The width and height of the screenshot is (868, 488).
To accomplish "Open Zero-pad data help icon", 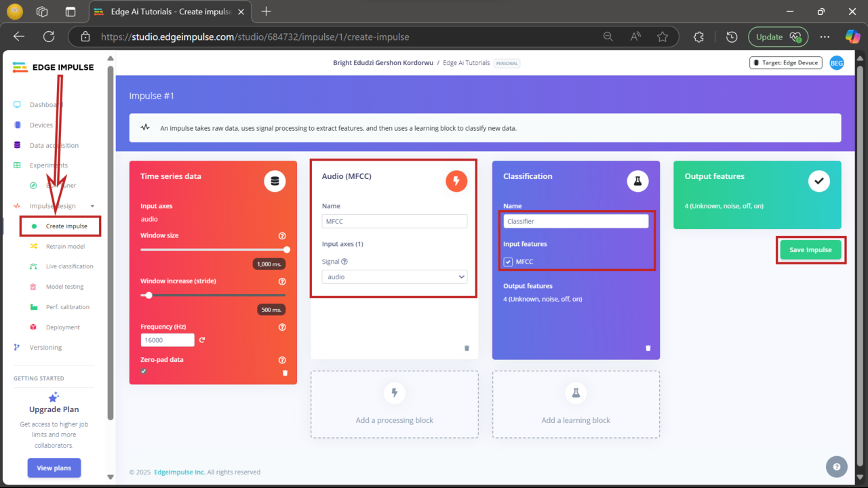I will coord(282,360).
